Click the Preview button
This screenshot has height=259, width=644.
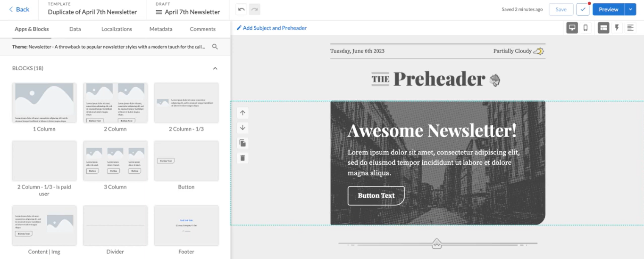tap(608, 9)
